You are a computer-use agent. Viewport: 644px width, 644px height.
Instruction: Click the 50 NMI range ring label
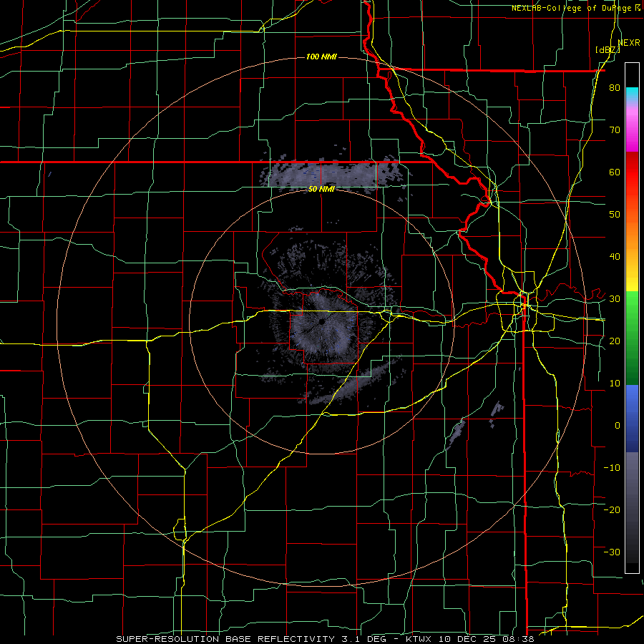tap(321, 189)
